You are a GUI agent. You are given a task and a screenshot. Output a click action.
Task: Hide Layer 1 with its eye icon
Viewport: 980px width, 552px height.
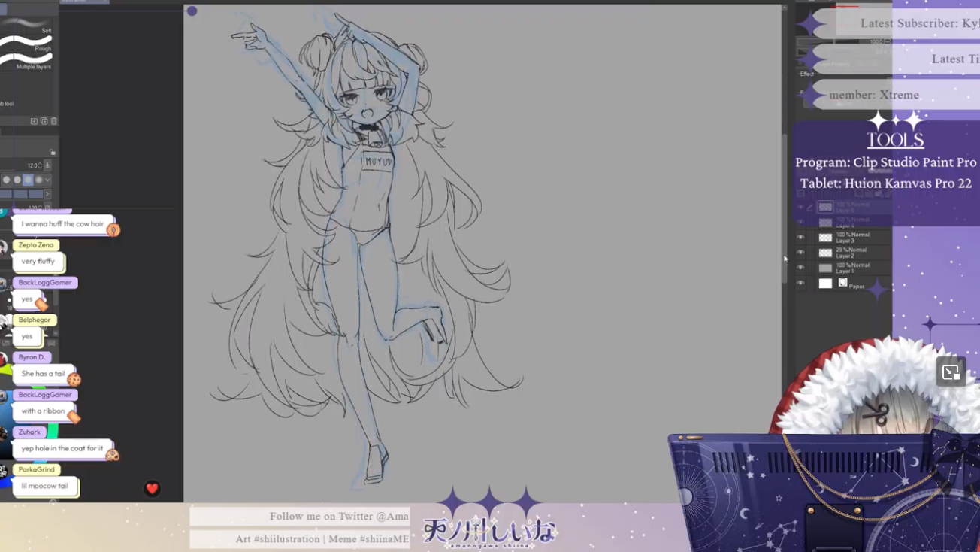click(800, 268)
